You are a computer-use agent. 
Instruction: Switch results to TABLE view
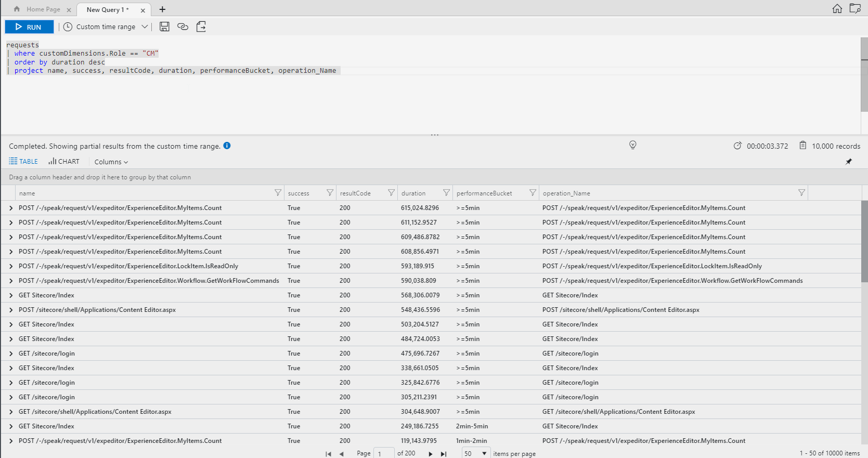click(23, 162)
